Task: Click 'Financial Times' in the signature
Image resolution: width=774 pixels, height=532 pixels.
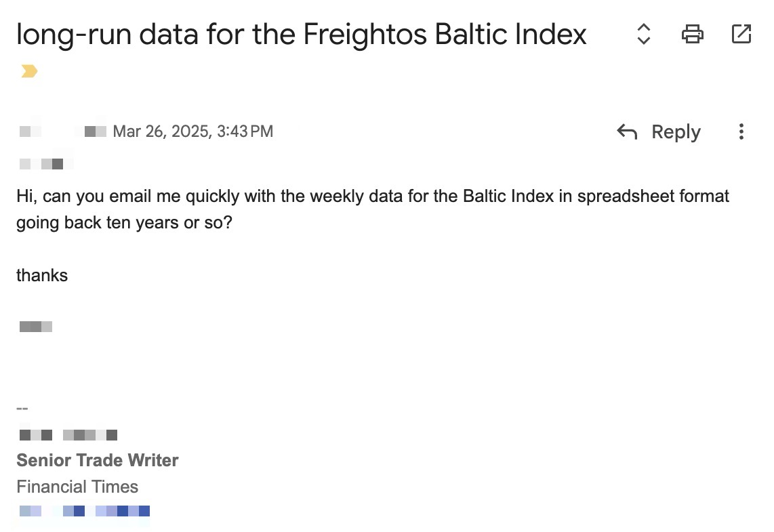Action: (77, 487)
